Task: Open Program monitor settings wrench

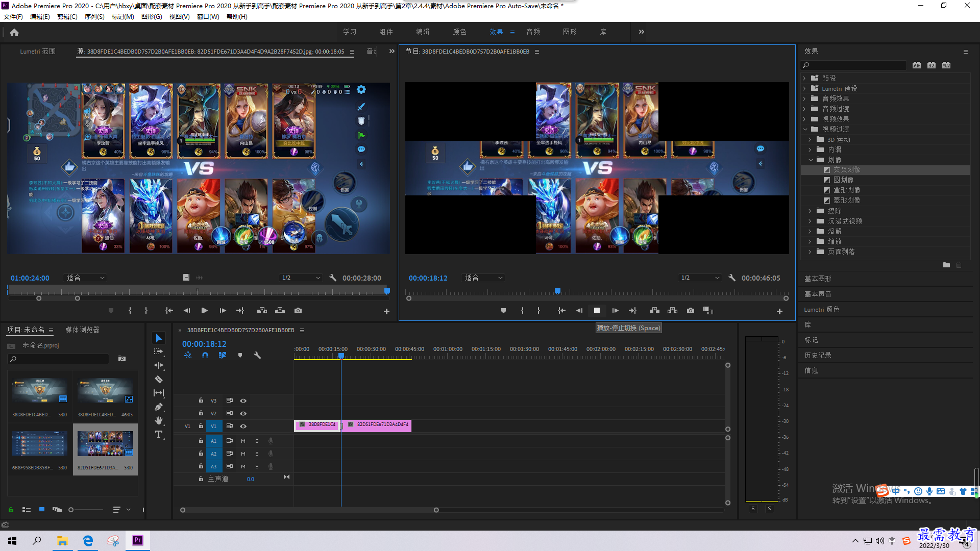Action: (x=732, y=278)
